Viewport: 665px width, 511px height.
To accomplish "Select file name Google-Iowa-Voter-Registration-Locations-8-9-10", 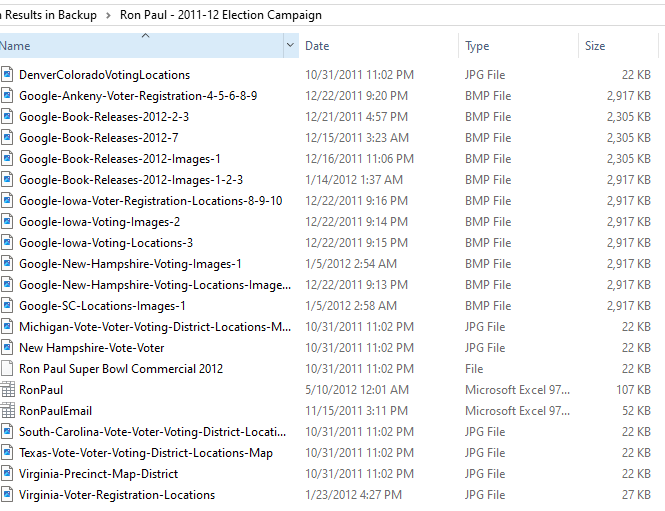I will [x=151, y=201].
